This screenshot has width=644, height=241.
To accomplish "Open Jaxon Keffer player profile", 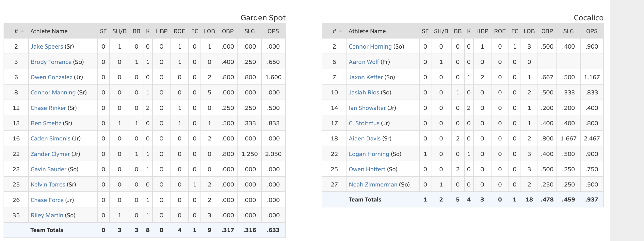I will point(366,77).
